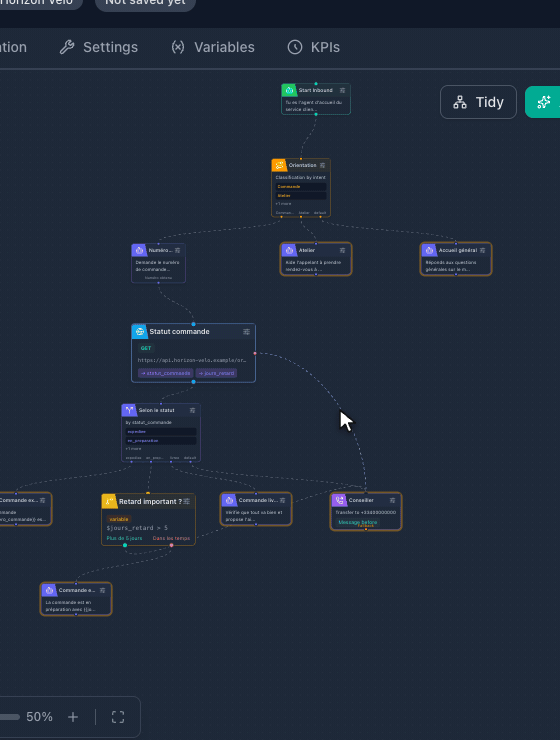Click the $jours_retard > 5 condition text
The image size is (560, 740).
click(x=137, y=528)
